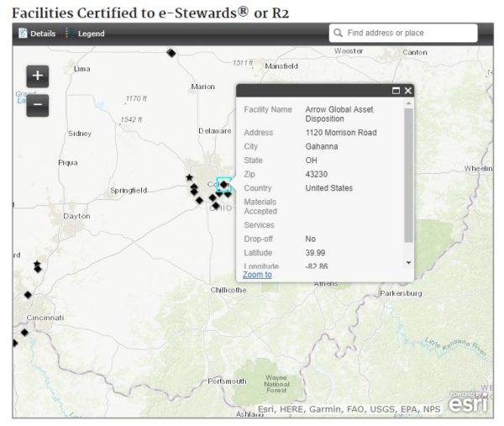Click the diamond marker near the map's top edge
The height and width of the screenshot is (426, 504).
[171, 53]
